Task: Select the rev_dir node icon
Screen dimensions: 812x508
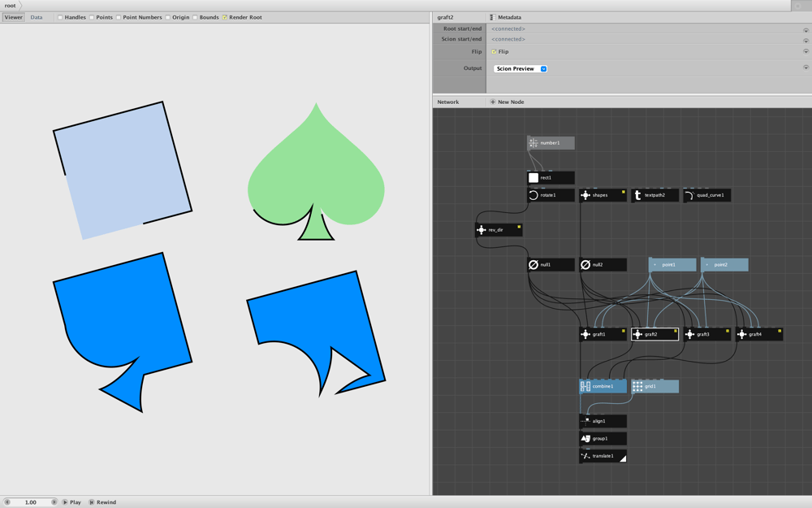Action: (481, 230)
